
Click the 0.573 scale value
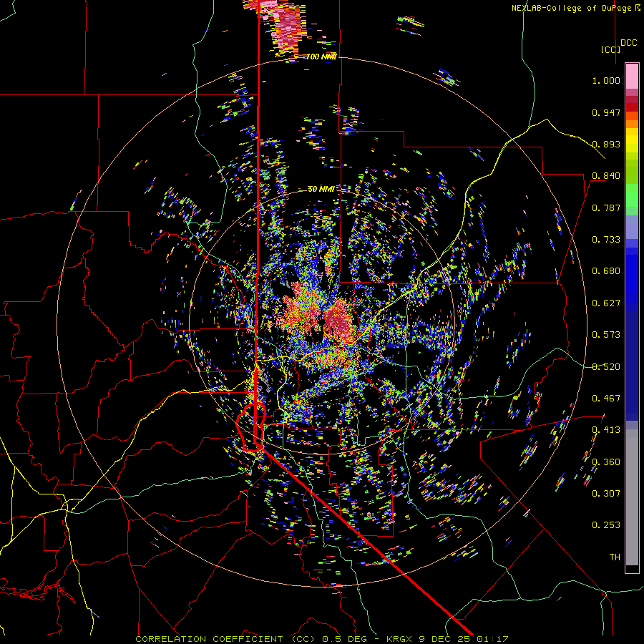point(606,335)
